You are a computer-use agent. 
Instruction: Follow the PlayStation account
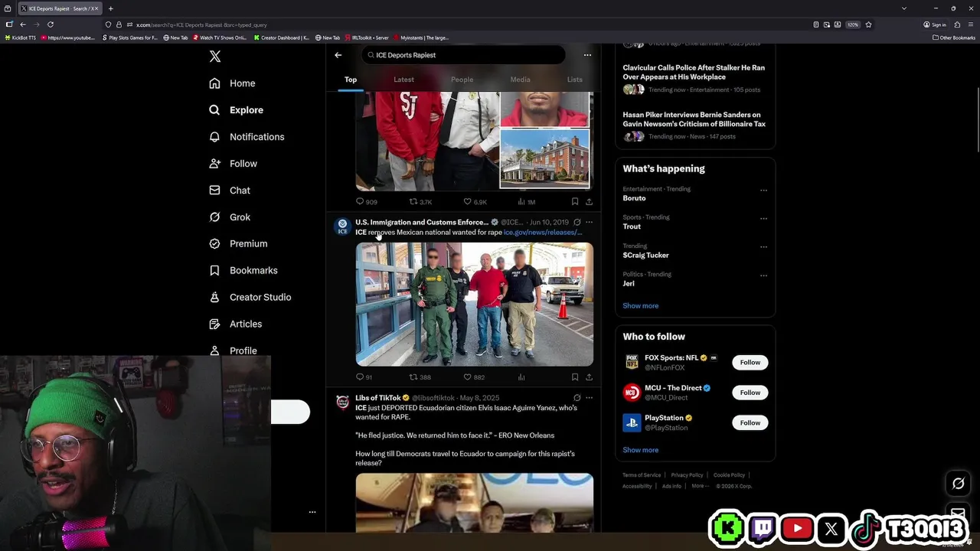click(750, 423)
